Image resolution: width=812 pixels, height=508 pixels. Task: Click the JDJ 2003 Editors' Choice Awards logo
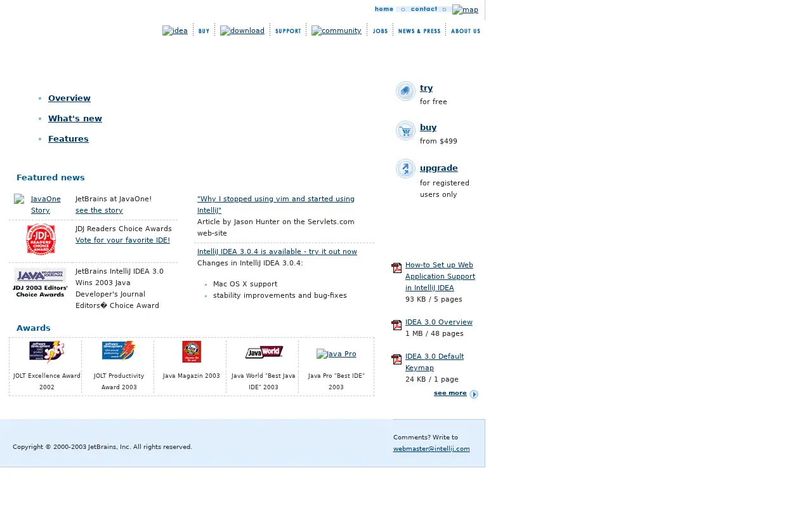[40, 283]
